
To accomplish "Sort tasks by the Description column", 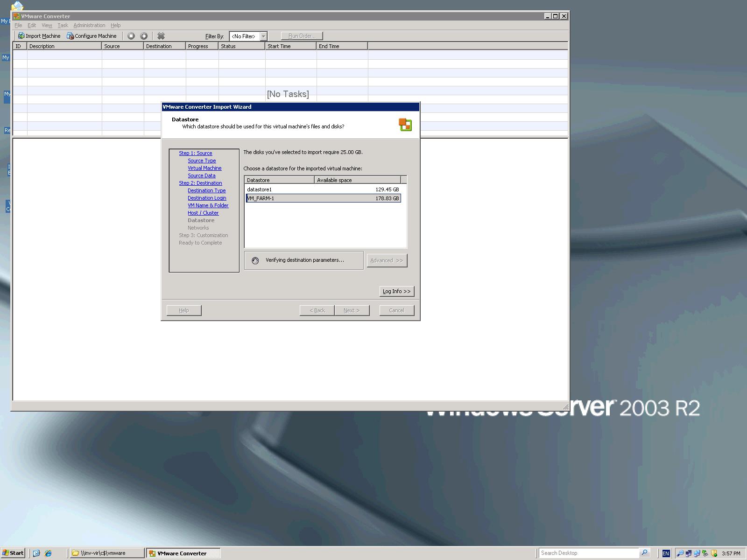I will pos(64,46).
